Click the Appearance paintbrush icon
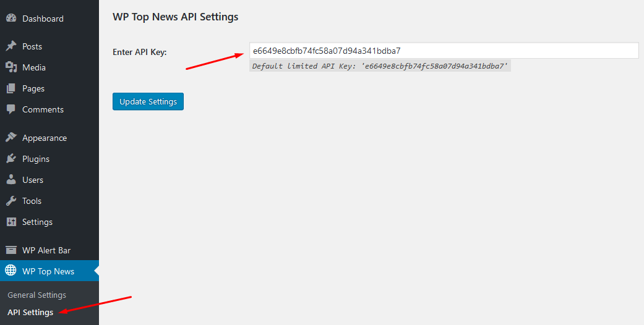Screen dimensions: 644x325 (11, 137)
